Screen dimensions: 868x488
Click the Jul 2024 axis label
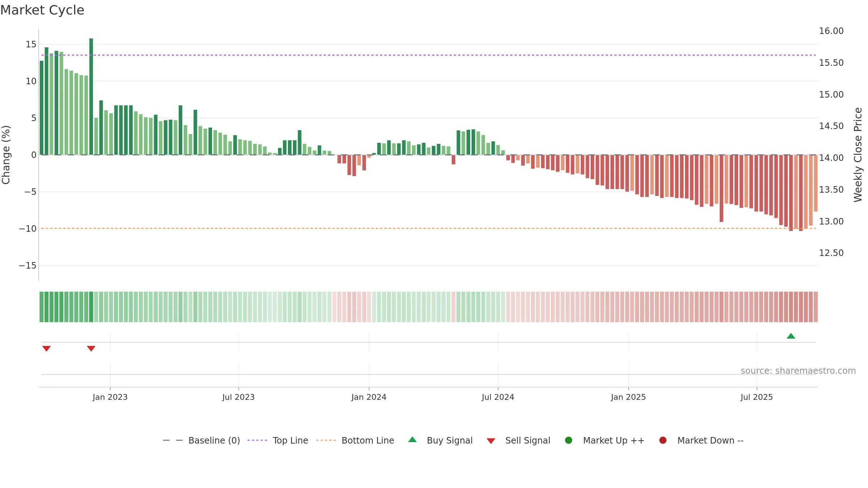(498, 397)
